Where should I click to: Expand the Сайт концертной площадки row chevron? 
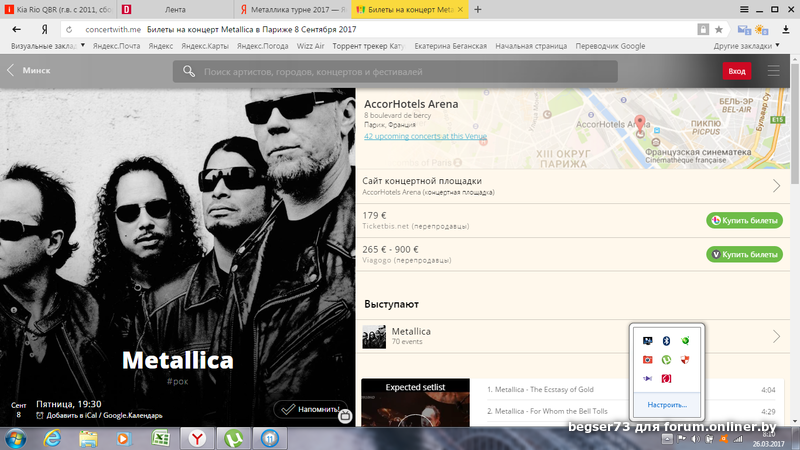click(x=776, y=186)
